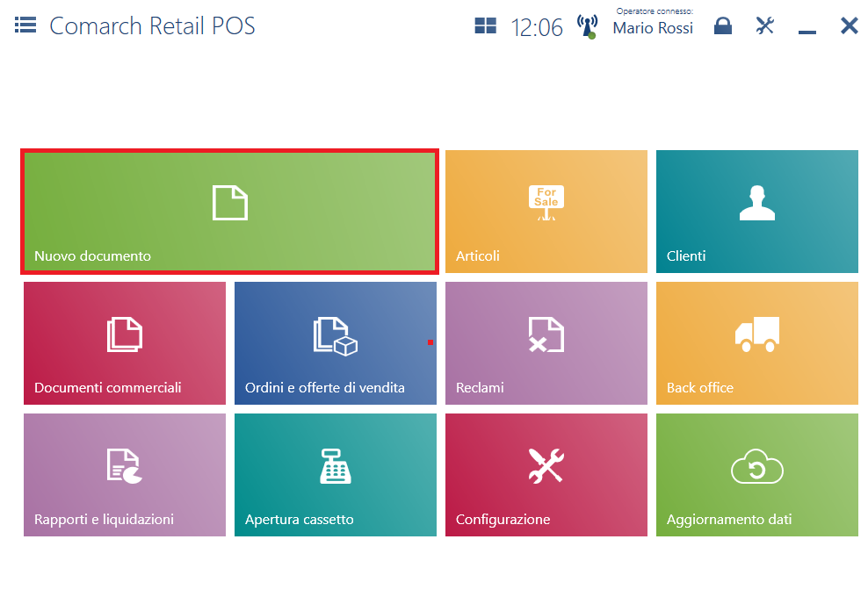Viewport: 868px width, 604px height.
Task: Check the connection status antenna icon
Action: click(588, 26)
